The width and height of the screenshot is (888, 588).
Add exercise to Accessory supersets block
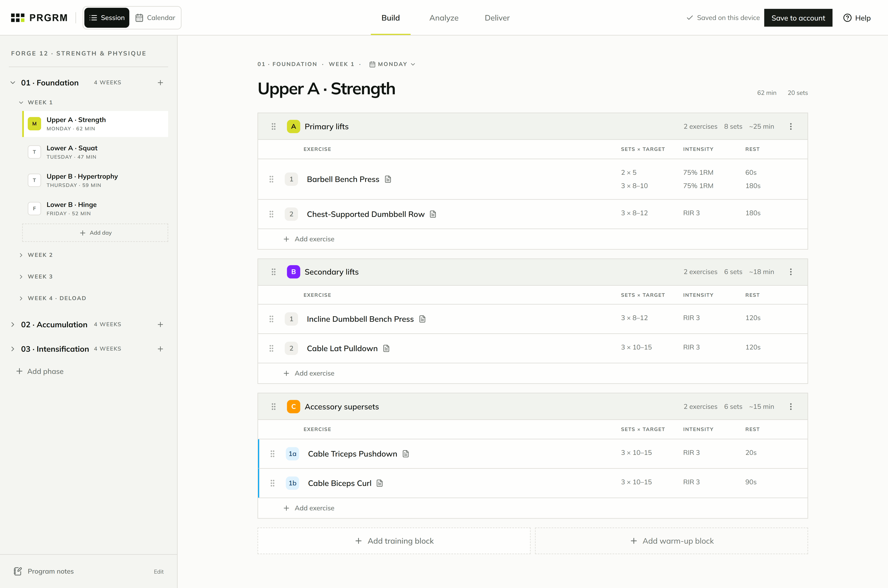pyautogui.click(x=309, y=508)
